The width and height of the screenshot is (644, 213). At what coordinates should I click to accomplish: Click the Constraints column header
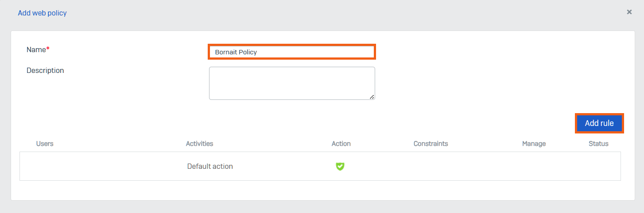click(x=431, y=144)
